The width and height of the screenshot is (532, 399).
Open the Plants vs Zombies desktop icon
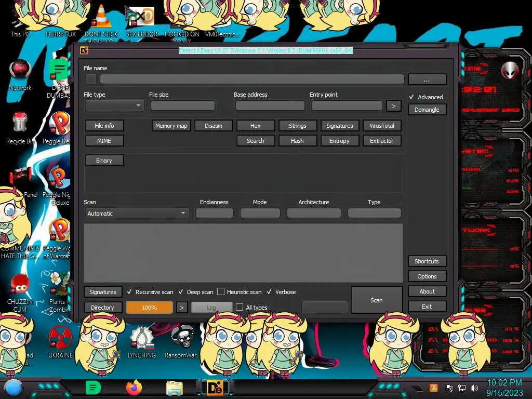click(58, 292)
